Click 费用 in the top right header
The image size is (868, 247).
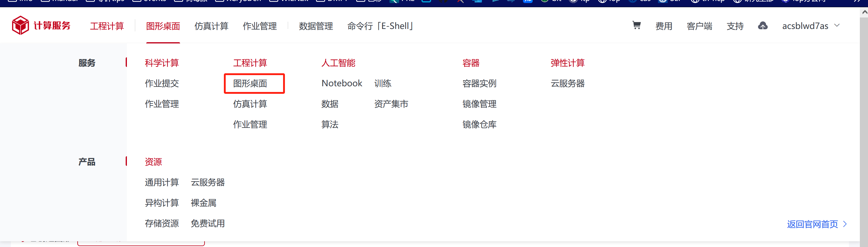coord(663,26)
